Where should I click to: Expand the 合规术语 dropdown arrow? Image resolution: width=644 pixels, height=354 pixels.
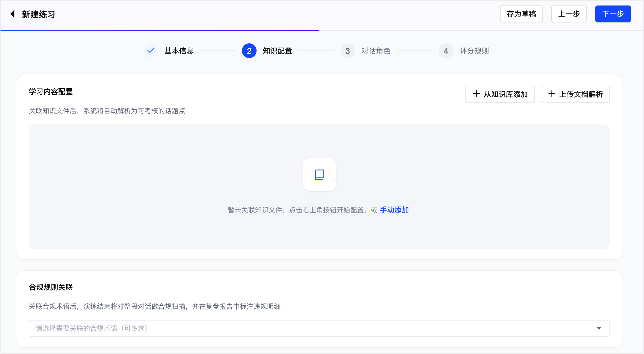599,328
